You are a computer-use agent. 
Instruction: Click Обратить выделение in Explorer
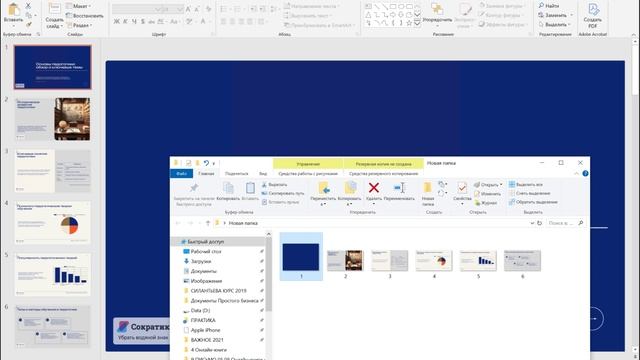click(x=533, y=202)
